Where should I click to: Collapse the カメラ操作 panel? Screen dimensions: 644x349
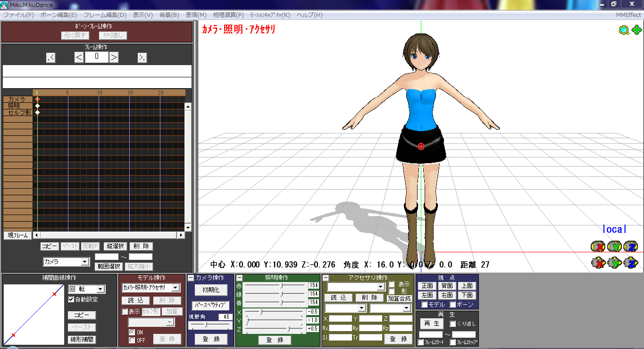pyautogui.click(x=191, y=278)
